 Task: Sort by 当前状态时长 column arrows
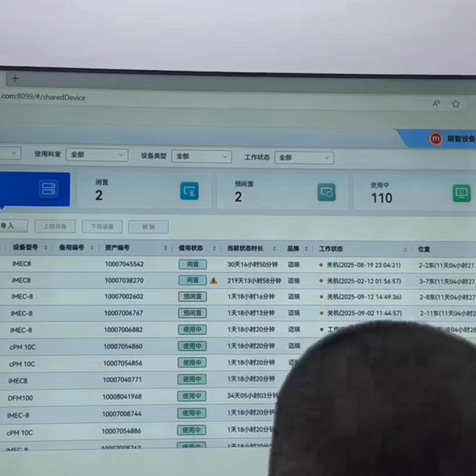pos(274,249)
